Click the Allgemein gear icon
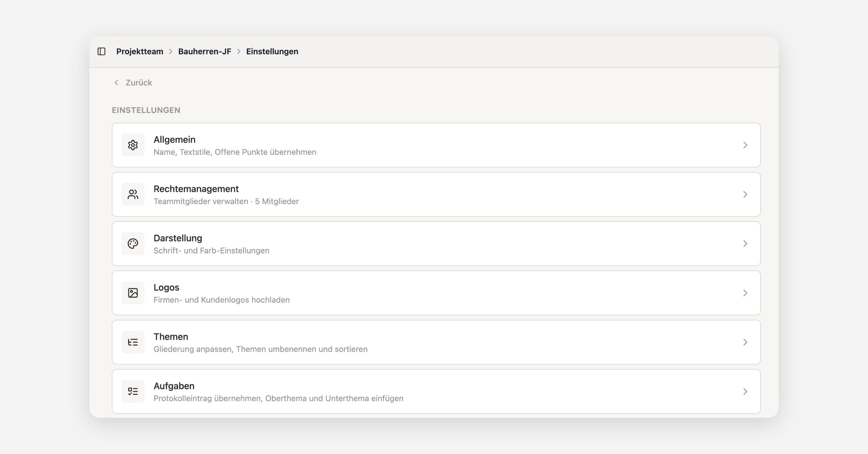Viewport: 868px width, 454px height. pyautogui.click(x=133, y=145)
